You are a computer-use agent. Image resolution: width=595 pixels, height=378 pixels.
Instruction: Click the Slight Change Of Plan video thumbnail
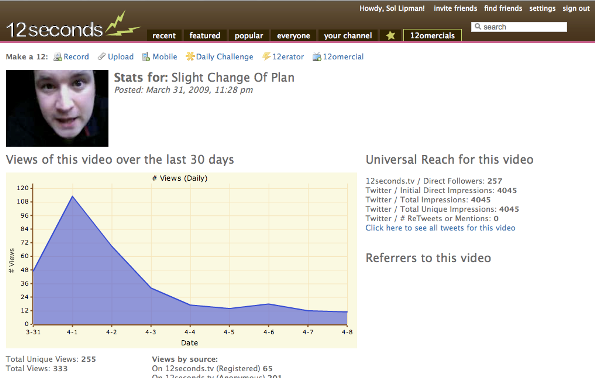click(57, 108)
